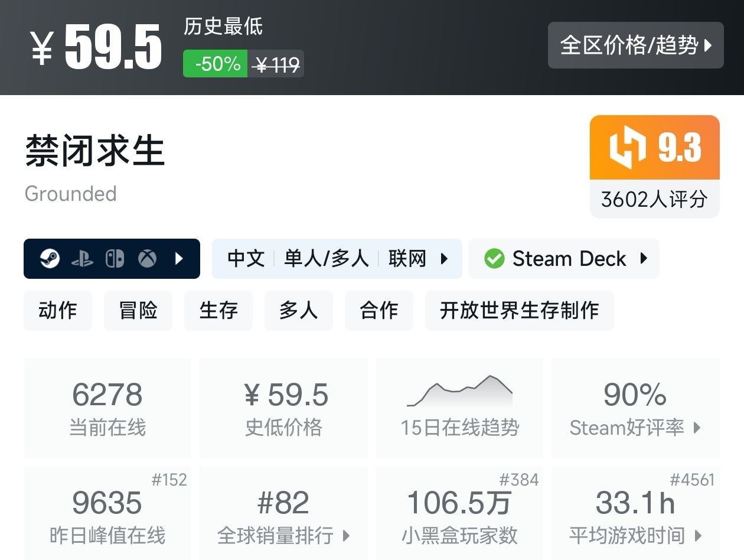744x560 pixels.
Task: Click the 中文 language label
Action: tap(246, 258)
